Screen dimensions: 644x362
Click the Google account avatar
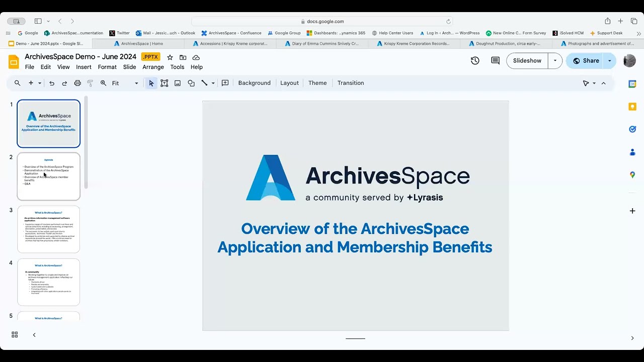pyautogui.click(x=629, y=61)
